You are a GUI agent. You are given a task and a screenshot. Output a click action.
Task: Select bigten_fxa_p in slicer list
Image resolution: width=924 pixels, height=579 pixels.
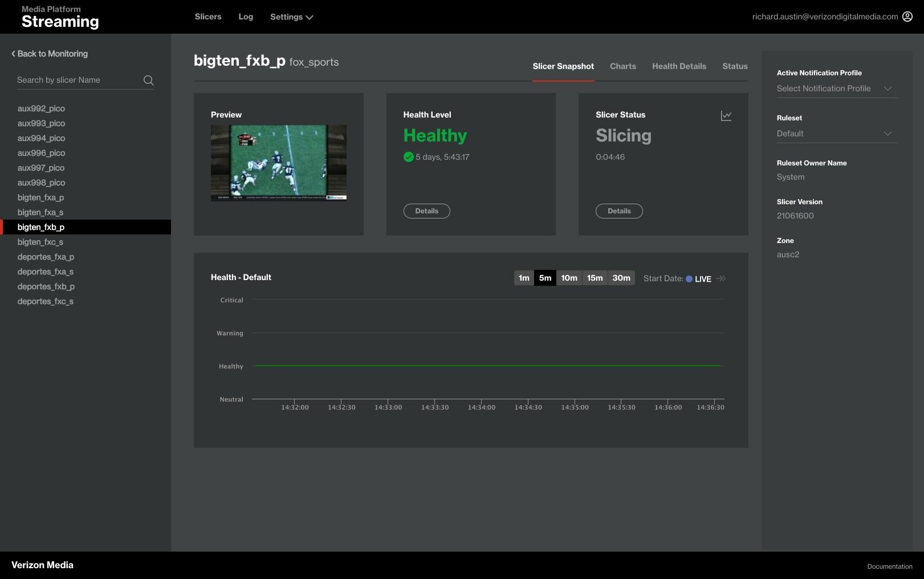pyautogui.click(x=40, y=197)
